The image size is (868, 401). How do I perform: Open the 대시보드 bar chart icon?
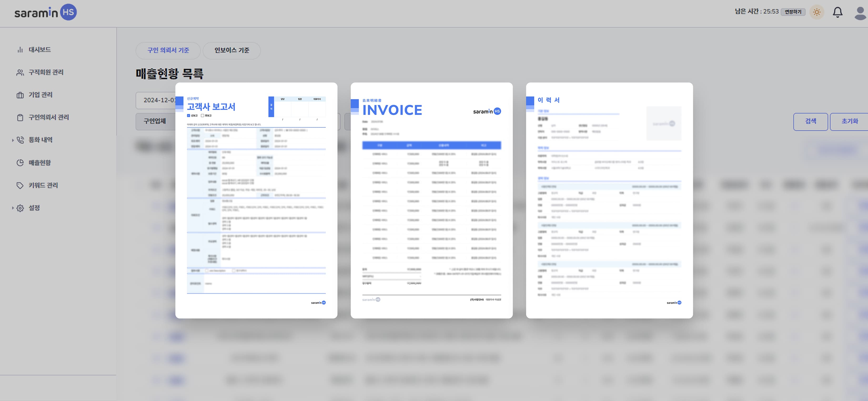click(x=20, y=50)
